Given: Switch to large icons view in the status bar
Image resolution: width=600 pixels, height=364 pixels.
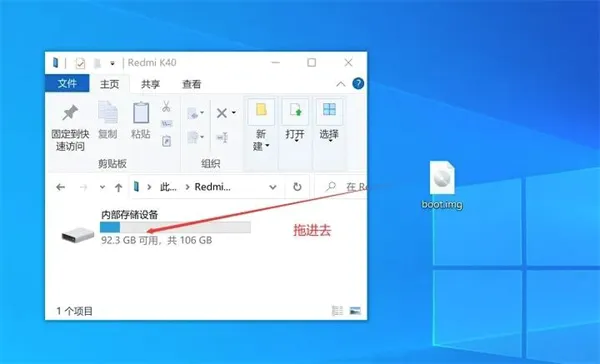Looking at the screenshot, I should [x=355, y=311].
